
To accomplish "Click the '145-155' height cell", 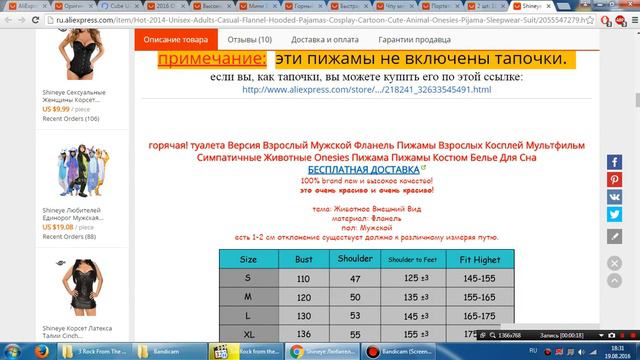I will coord(480,278).
